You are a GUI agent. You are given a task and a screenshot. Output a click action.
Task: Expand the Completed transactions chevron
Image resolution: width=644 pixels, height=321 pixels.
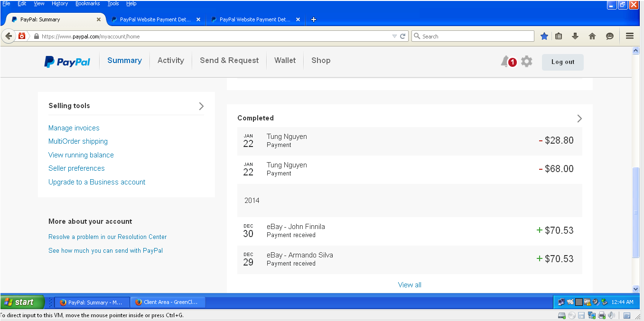579,119
